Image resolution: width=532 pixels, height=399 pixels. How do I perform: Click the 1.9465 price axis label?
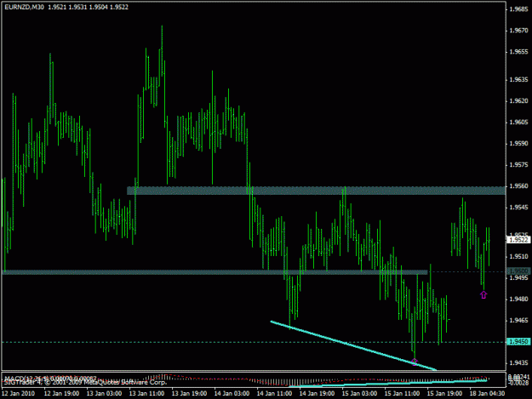518,321
